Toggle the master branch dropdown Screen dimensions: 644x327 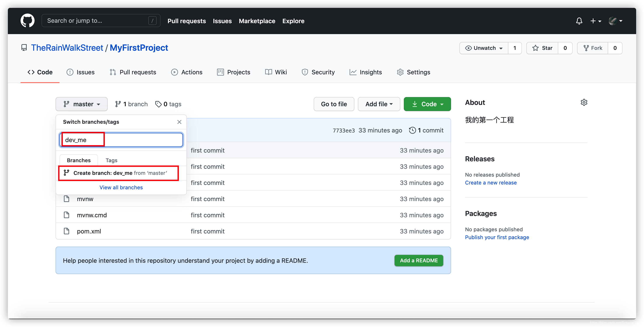[82, 104]
